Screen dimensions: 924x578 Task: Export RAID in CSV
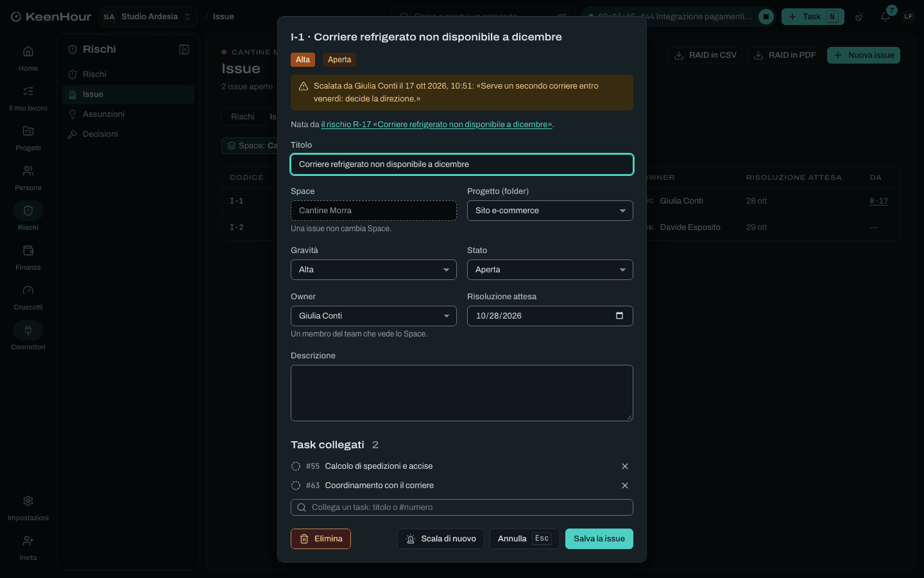(x=705, y=55)
